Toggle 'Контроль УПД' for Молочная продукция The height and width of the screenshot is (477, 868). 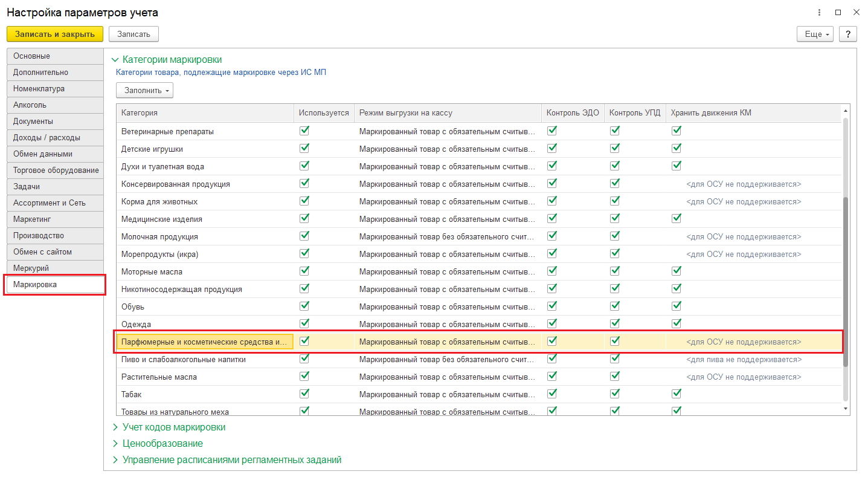click(615, 236)
